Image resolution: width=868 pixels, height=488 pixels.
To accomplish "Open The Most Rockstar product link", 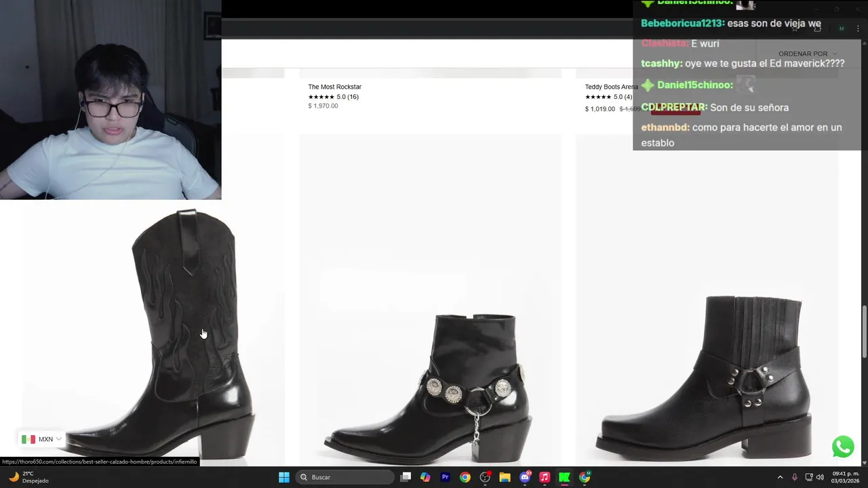I will point(334,87).
